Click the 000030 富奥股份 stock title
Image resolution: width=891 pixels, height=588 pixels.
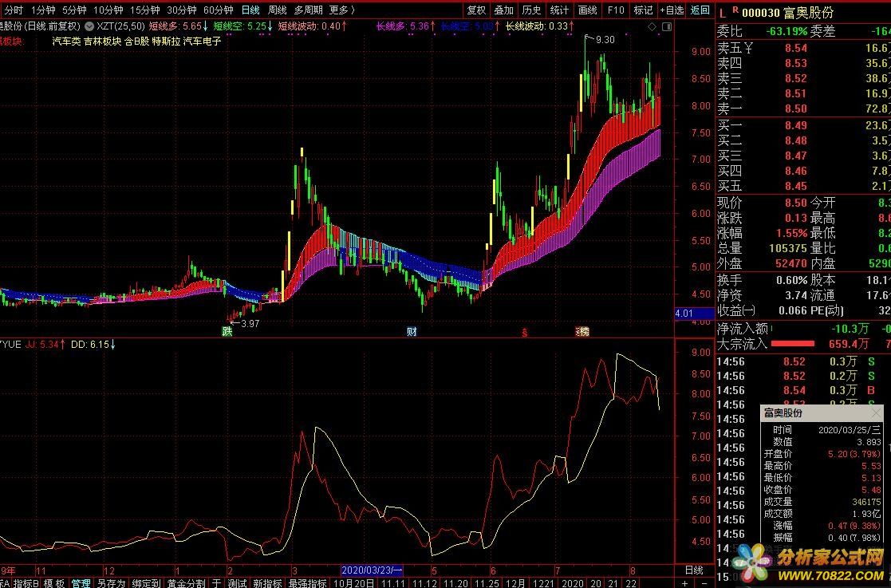(787, 13)
